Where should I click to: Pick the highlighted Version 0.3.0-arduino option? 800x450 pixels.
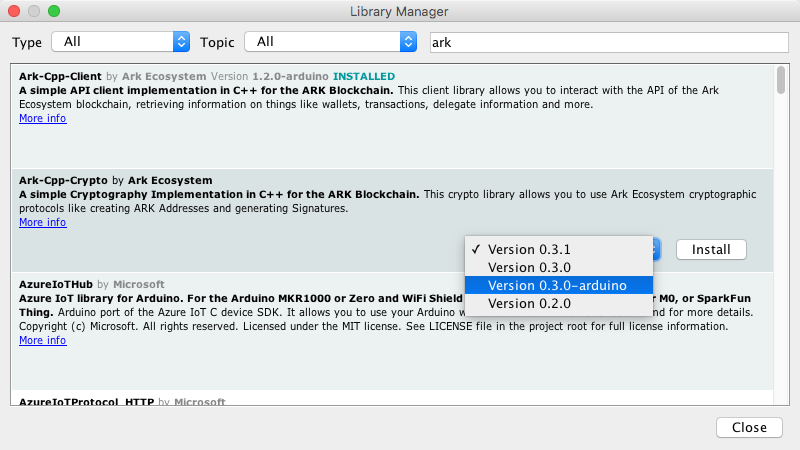pos(556,285)
